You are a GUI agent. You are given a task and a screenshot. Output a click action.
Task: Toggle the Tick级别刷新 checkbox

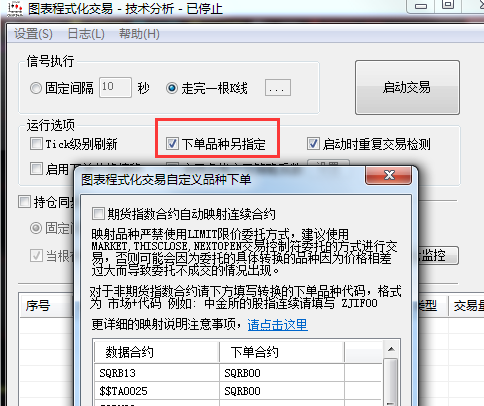click(x=36, y=144)
